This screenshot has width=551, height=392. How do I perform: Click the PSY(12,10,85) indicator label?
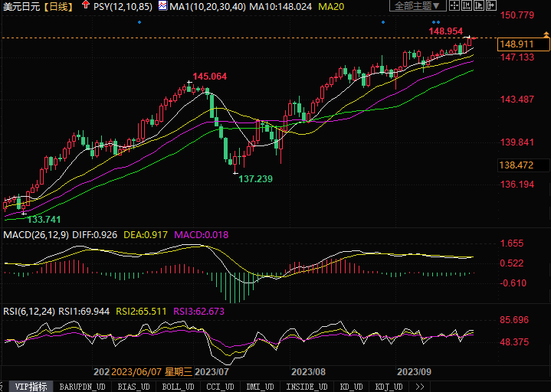(123, 7)
